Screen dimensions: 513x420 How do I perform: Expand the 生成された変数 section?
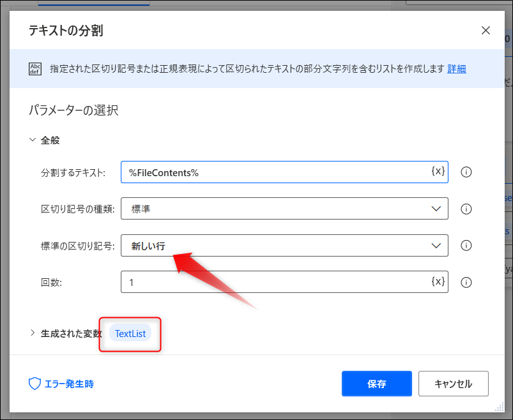point(33,333)
